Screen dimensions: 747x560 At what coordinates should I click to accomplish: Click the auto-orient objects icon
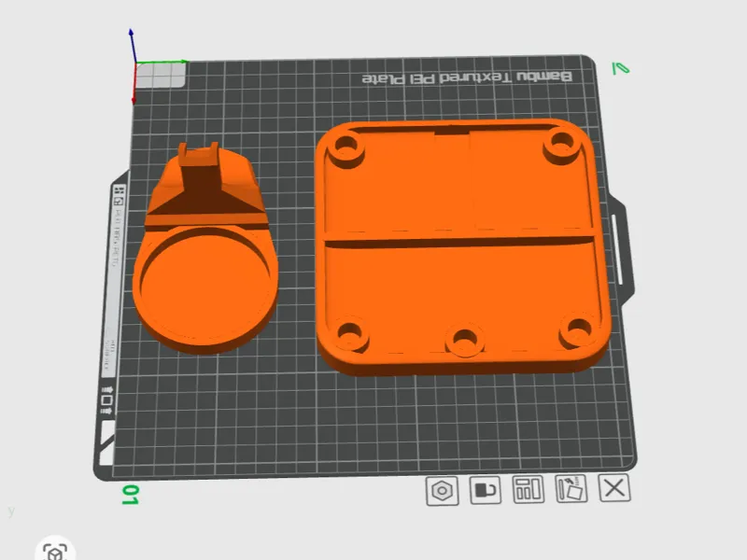click(x=571, y=488)
